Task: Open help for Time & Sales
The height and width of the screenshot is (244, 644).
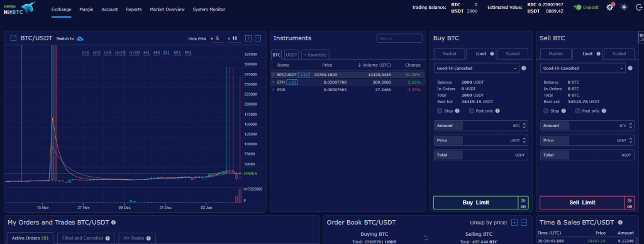Action: 620,222
